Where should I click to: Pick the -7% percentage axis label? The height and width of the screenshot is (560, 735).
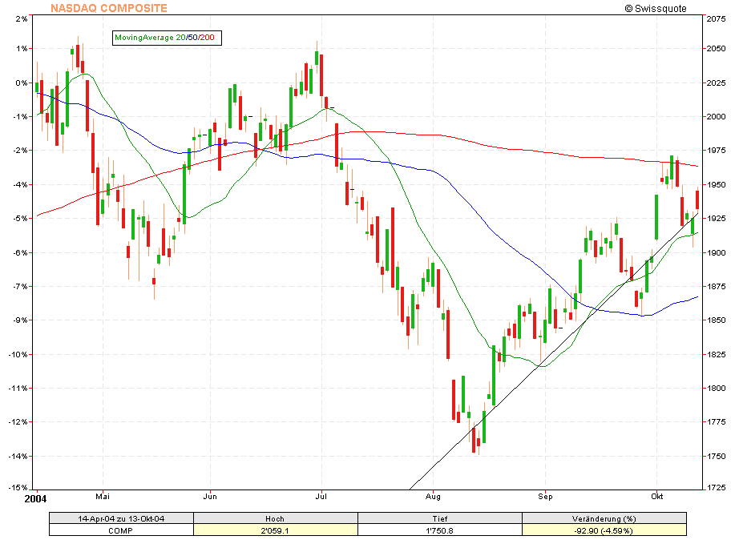pyautogui.click(x=20, y=286)
